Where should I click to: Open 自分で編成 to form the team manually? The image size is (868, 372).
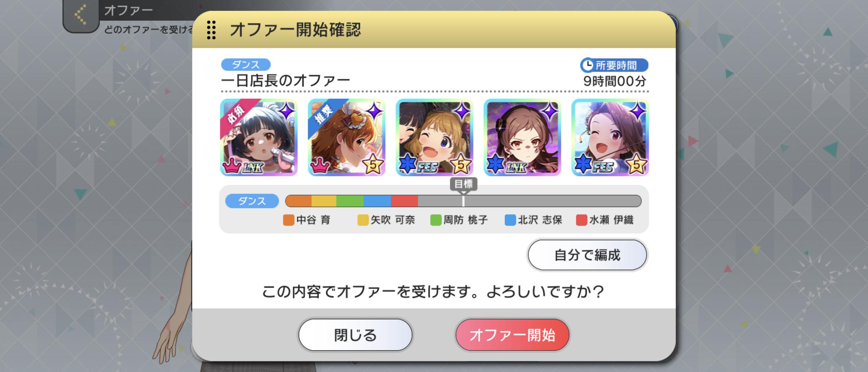point(587,255)
